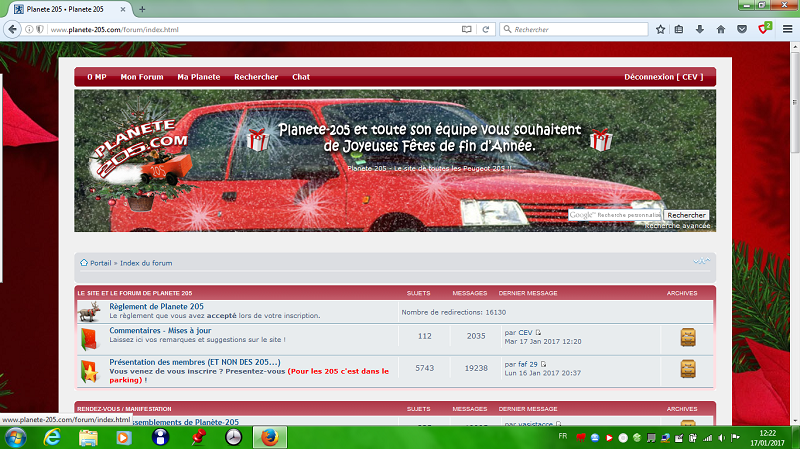Click the Portail home icon in the breadcrumb

[84, 263]
